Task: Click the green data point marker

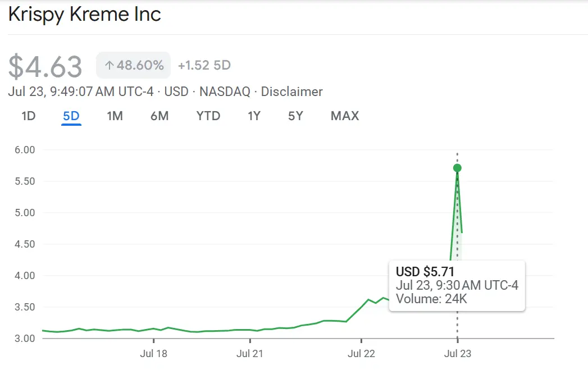Action: (457, 168)
